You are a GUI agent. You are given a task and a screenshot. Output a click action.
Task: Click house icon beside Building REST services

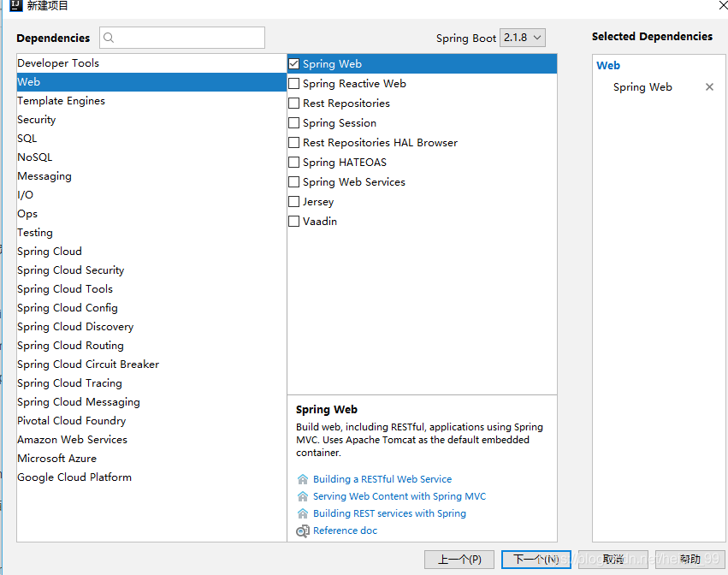[x=303, y=513]
